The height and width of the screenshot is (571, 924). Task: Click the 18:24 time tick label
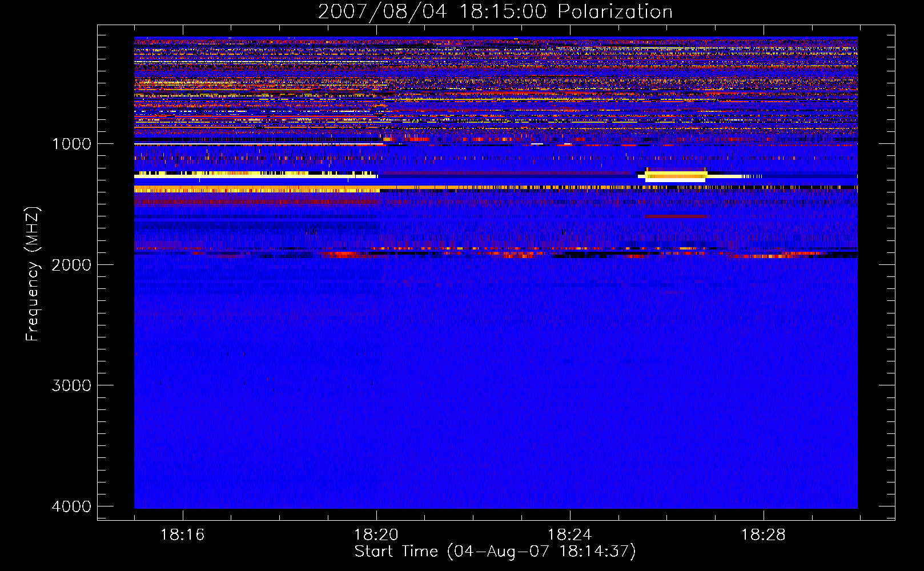(569, 535)
